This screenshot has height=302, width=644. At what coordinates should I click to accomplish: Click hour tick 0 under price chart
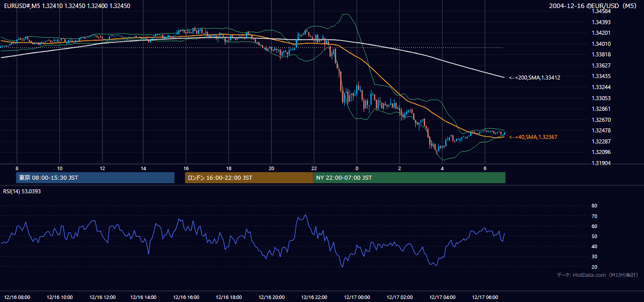[357, 168]
